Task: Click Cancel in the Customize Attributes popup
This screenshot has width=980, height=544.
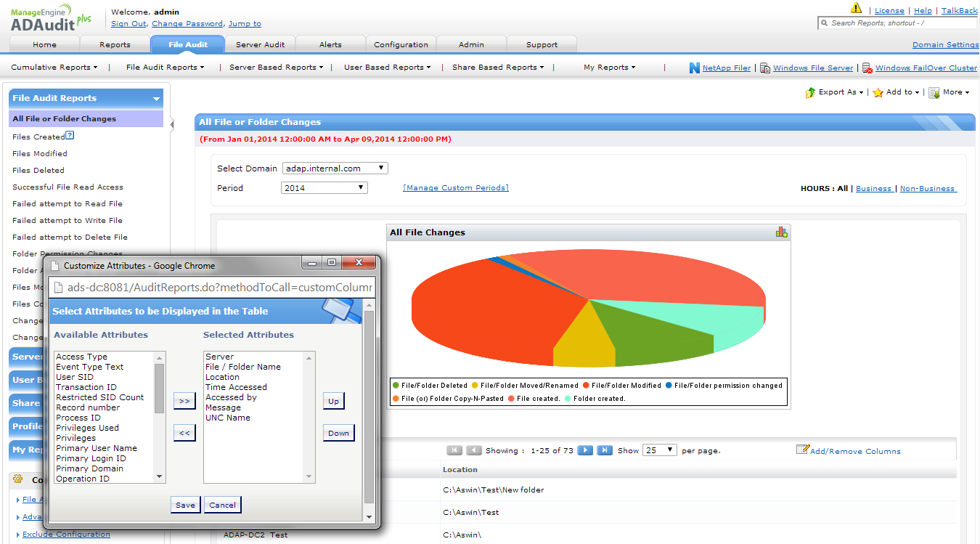Action: click(x=222, y=505)
